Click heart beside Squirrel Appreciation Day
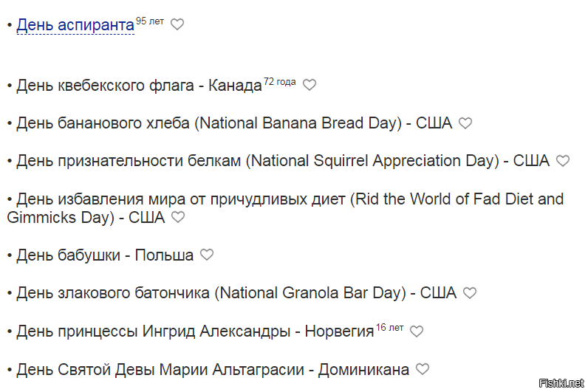588x392 pixels. pos(563,161)
